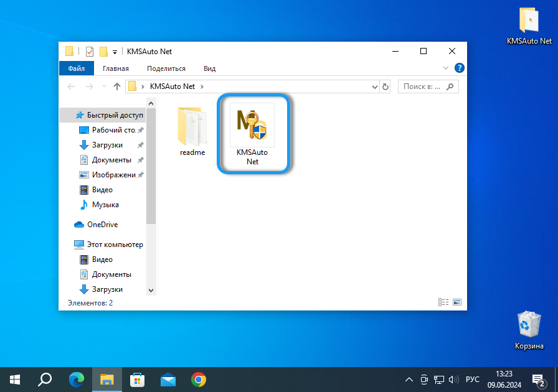The image size is (558, 392).
Task: Show hidden tray icons
Action: click(409, 380)
